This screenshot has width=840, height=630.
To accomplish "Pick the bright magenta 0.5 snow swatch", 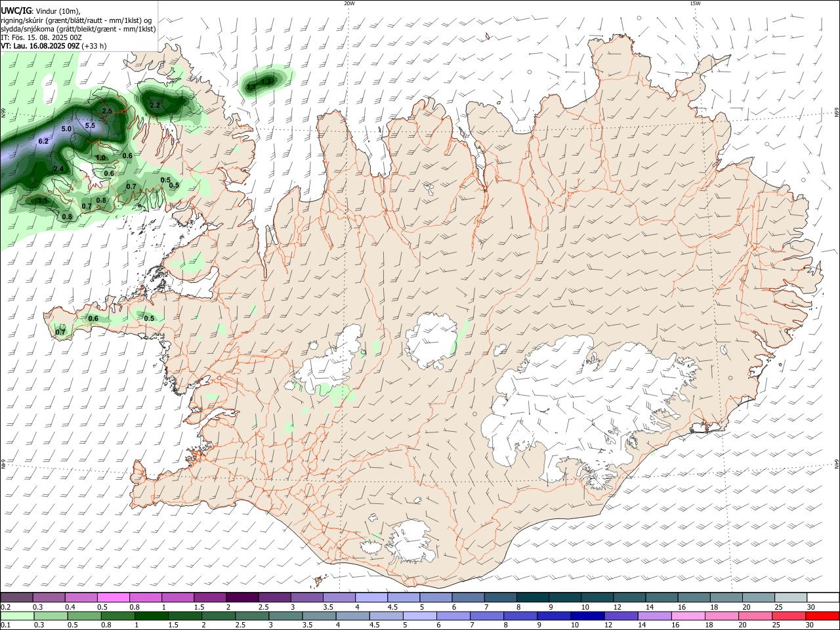I will [x=113, y=597].
